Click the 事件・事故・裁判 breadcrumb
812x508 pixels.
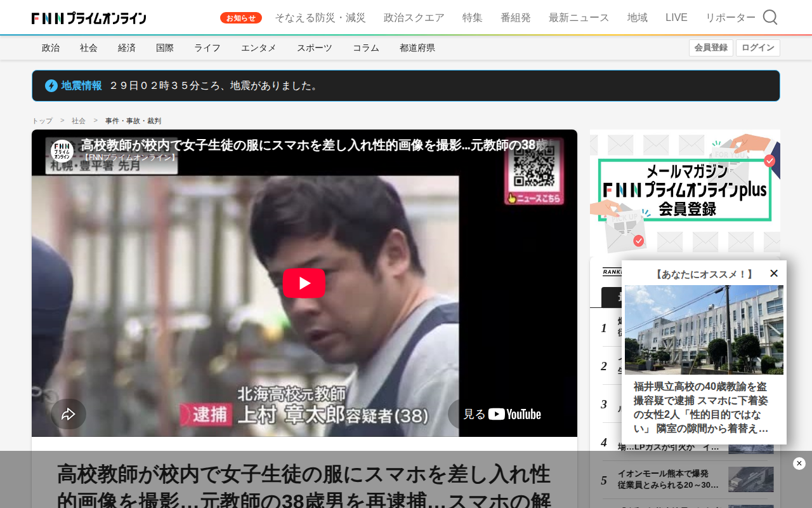(133, 121)
